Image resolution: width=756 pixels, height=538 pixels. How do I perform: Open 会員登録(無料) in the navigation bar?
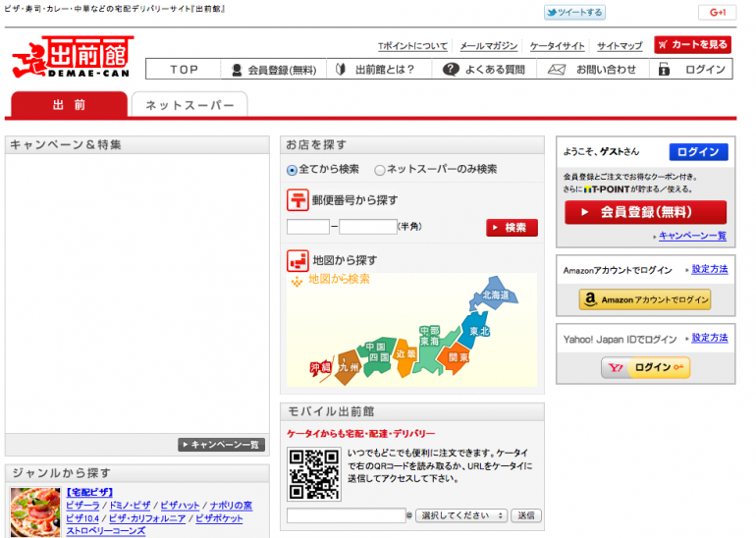(274, 70)
